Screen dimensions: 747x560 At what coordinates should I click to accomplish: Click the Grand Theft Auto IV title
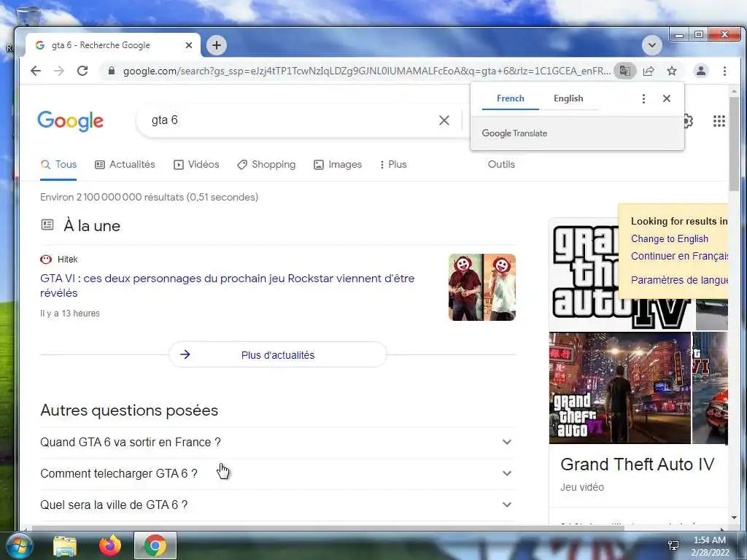click(x=637, y=464)
